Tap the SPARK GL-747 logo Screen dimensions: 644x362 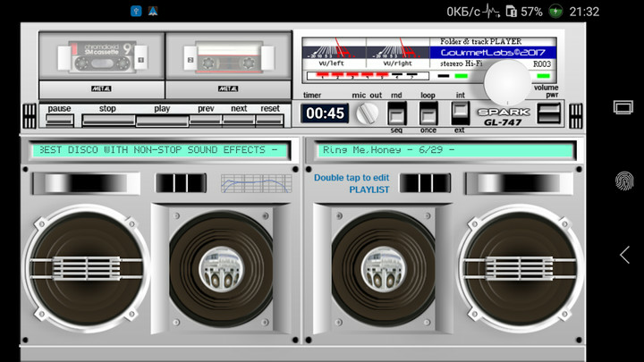click(504, 117)
